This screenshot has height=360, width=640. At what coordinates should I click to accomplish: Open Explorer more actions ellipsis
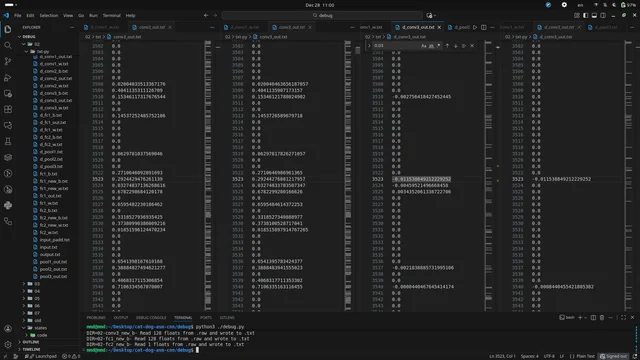click(72, 27)
